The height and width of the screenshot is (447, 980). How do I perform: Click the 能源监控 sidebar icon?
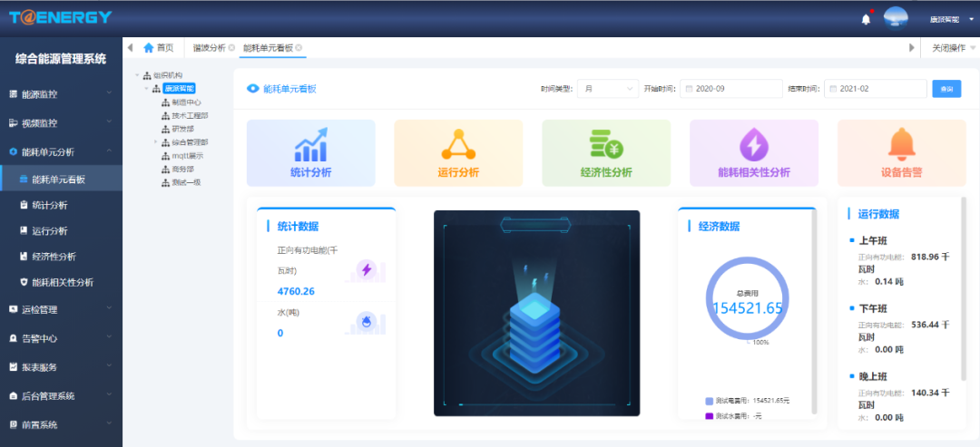tap(13, 94)
